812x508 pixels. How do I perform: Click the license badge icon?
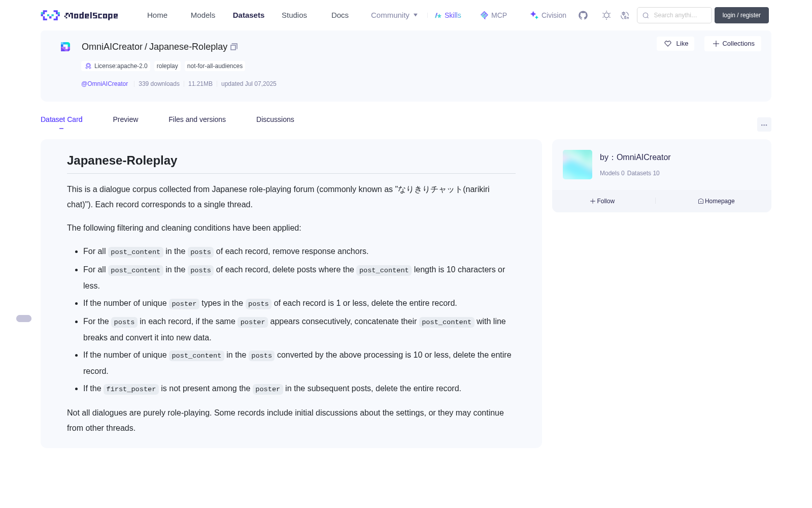point(88,66)
